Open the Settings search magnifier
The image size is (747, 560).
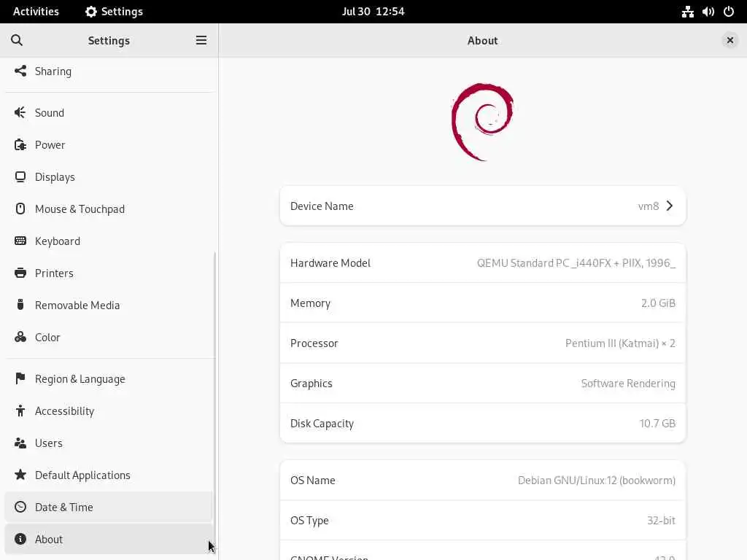(x=17, y=41)
